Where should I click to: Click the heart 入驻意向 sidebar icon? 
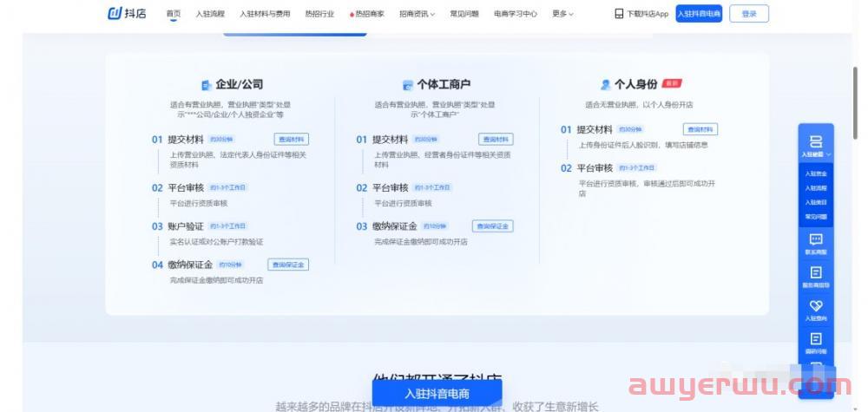[816, 305]
